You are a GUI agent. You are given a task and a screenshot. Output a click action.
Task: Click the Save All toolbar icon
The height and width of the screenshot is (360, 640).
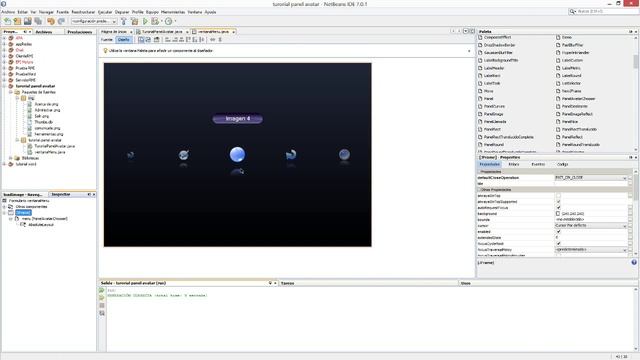pyautogui.click(x=38, y=21)
